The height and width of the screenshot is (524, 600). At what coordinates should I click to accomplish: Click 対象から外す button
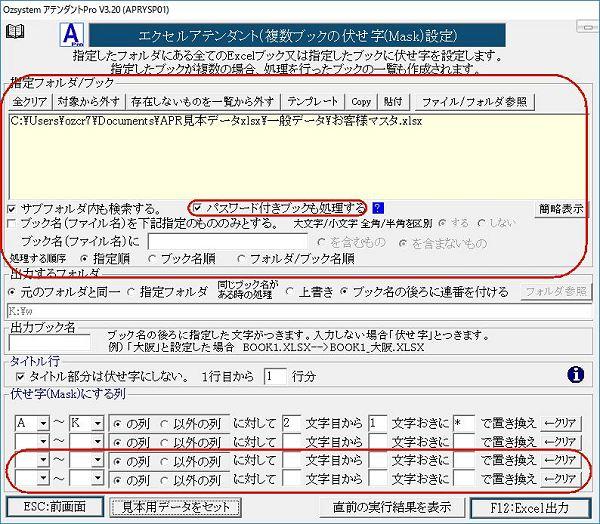[88, 102]
